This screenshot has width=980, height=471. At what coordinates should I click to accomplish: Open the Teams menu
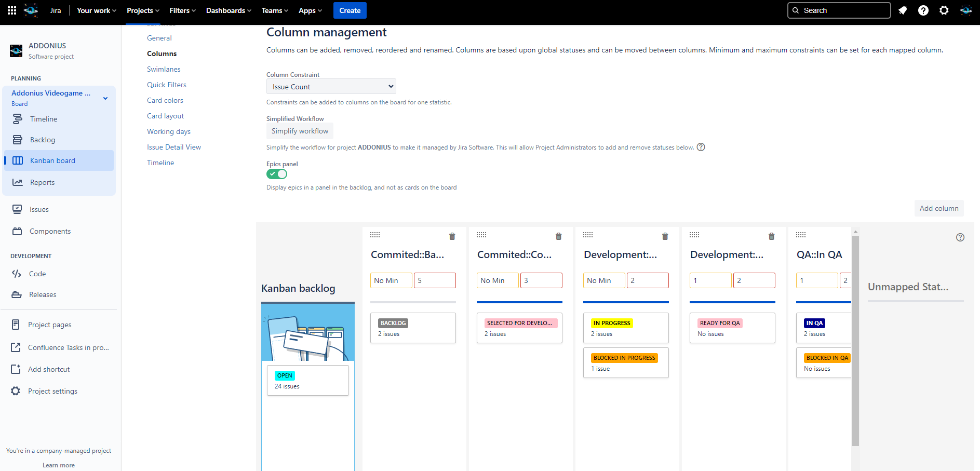tap(274, 10)
